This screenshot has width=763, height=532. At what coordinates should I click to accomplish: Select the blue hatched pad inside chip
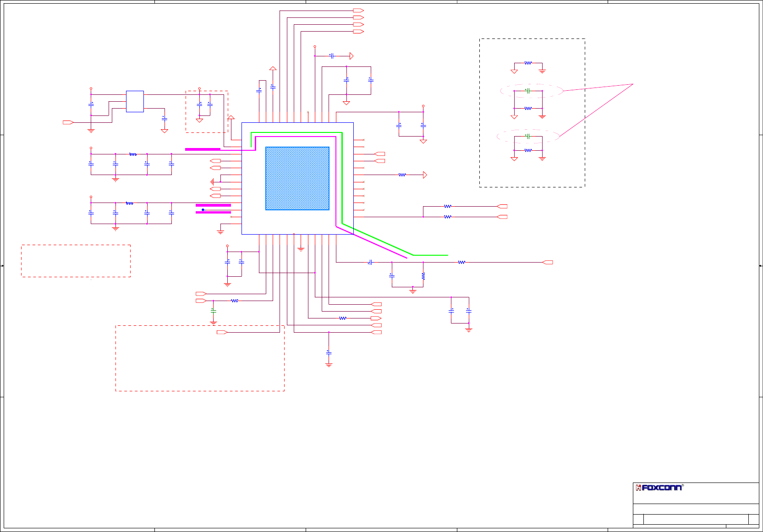pos(297,178)
